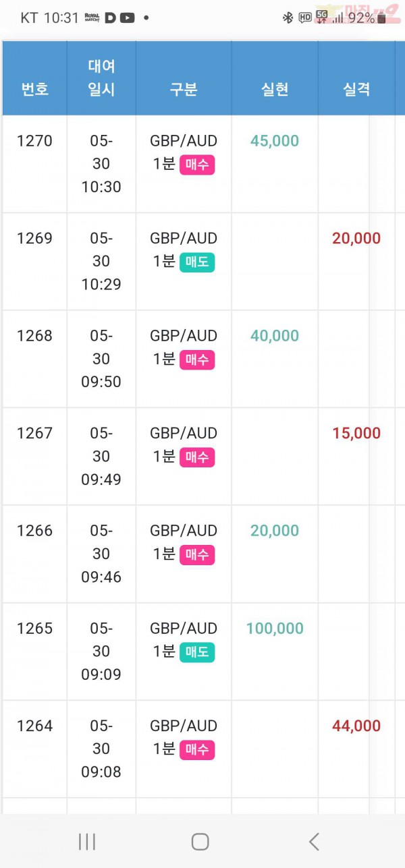The height and width of the screenshot is (868, 405).
Task: Tap the Android back navigation icon
Action: click(314, 841)
